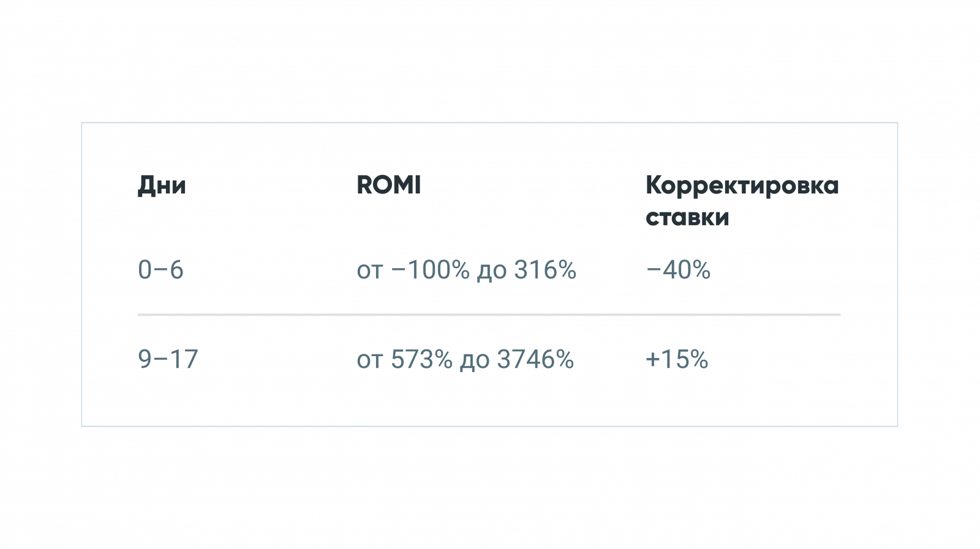The height and width of the screenshot is (549, 980).
Task: Click the "3746%" ROMI value
Action: (535, 359)
